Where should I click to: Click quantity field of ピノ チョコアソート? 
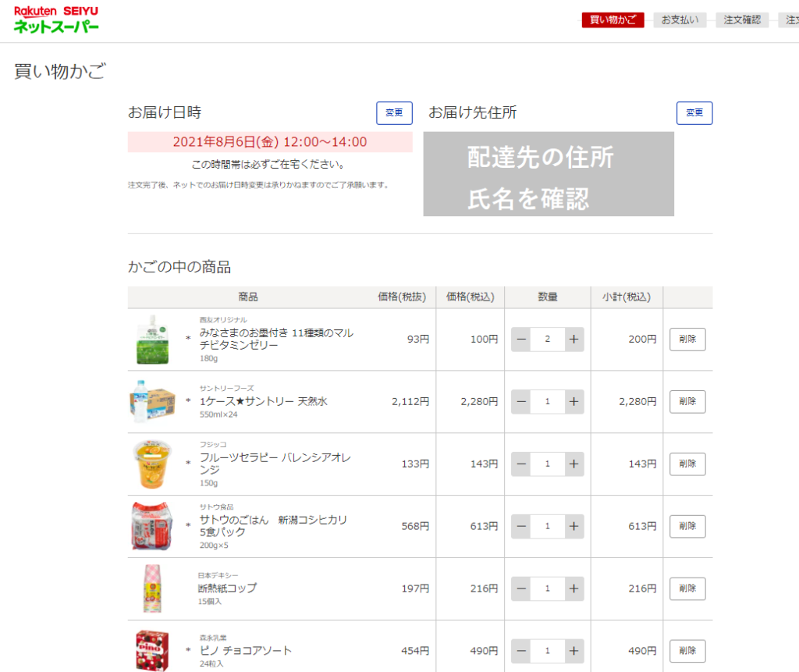click(x=548, y=651)
